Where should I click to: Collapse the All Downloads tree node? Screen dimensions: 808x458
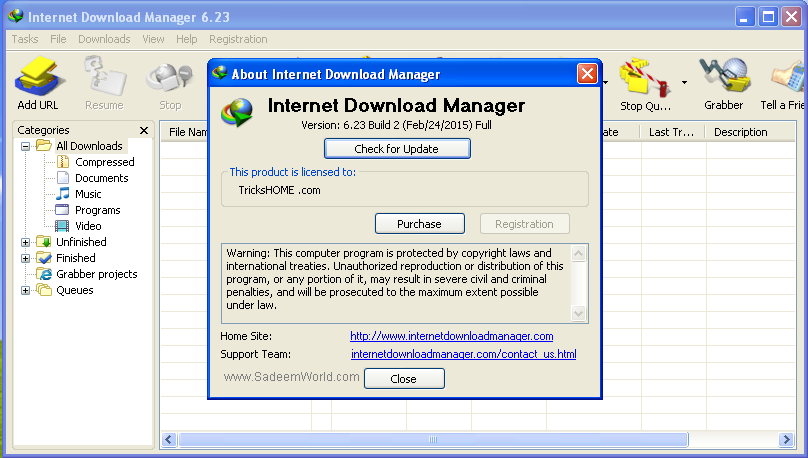(x=25, y=146)
